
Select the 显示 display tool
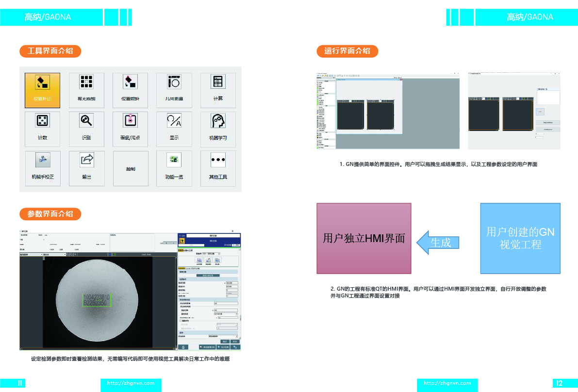coord(174,130)
